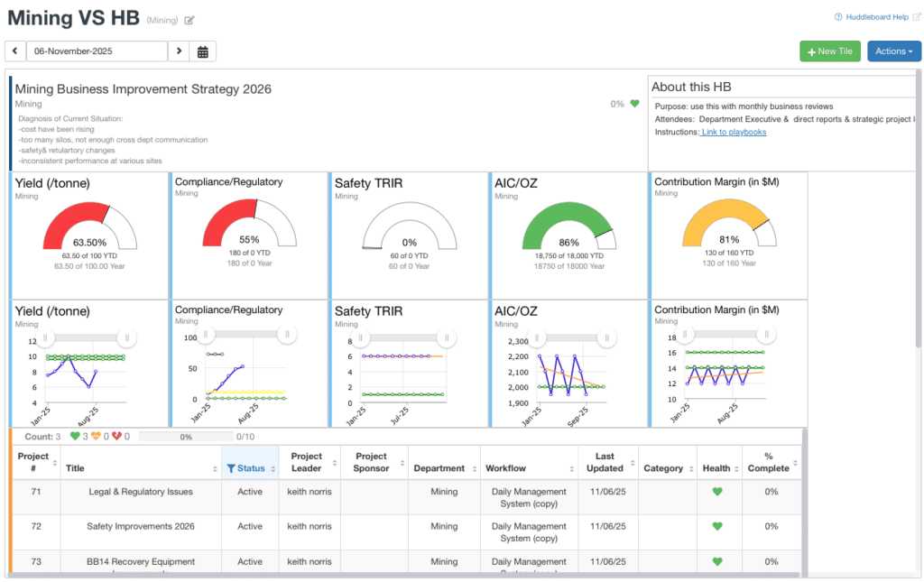Sort by the % Complete column header
The height and width of the screenshot is (582, 924).
click(769, 462)
